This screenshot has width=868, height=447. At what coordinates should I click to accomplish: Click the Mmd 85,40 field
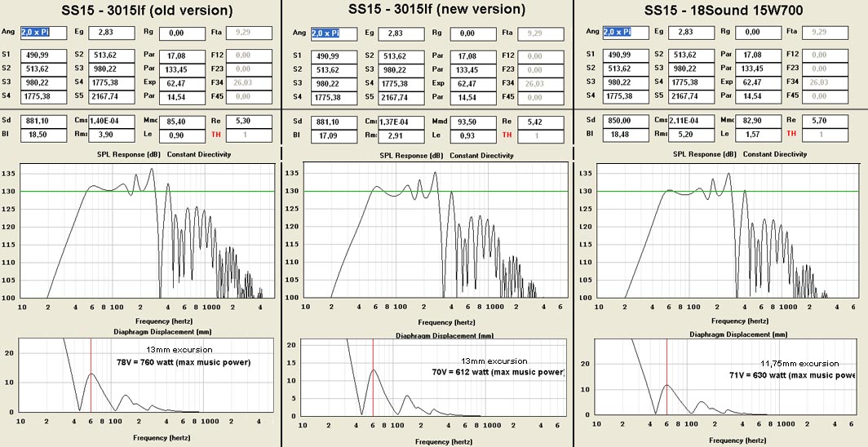pos(184,122)
